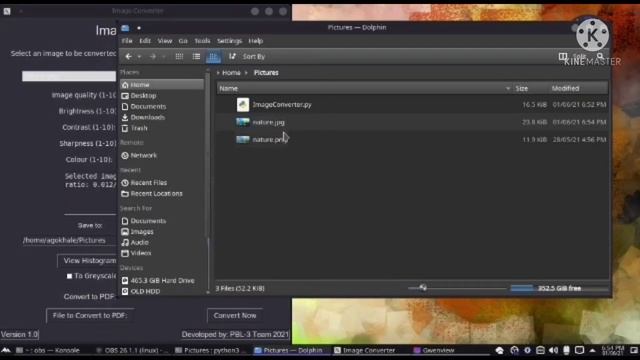Select the ImageConverter.py file name
Viewport: 640px width, 360px height.
(x=282, y=104)
